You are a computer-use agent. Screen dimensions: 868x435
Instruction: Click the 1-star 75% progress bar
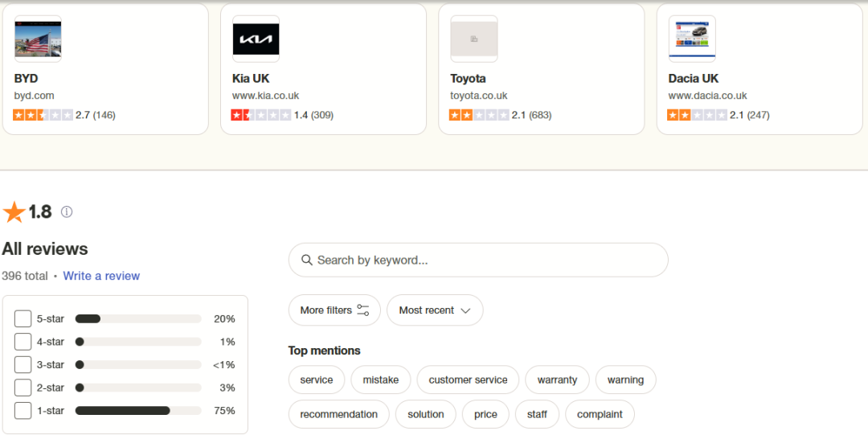[138, 411]
